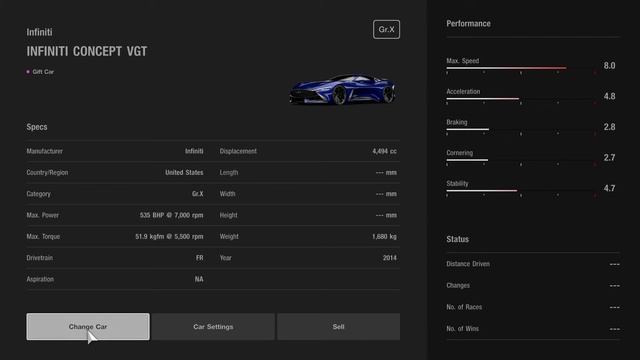Click the Braking value 2.8
This screenshot has width=640, height=360.
click(x=609, y=127)
